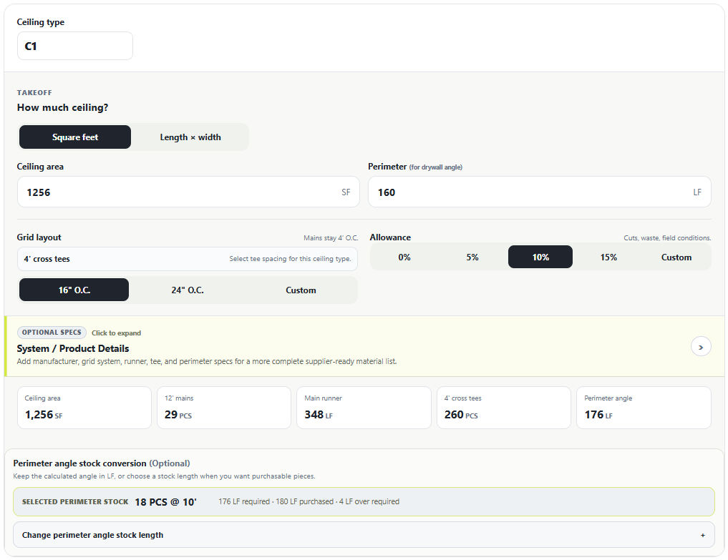728x560 pixels.
Task: Select Custom grid spacing option
Action: tap(301, 290)
